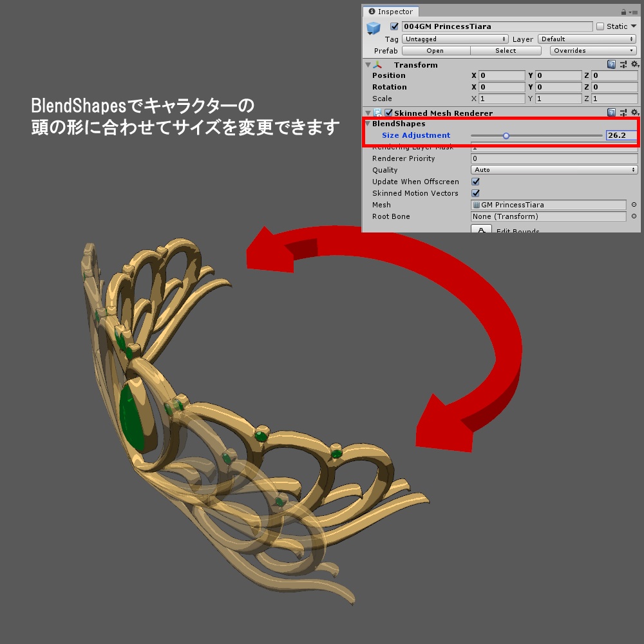Click the Skinned Mesh Renderer component icon
Screen dimensions: 644x644
pos(377,113)
